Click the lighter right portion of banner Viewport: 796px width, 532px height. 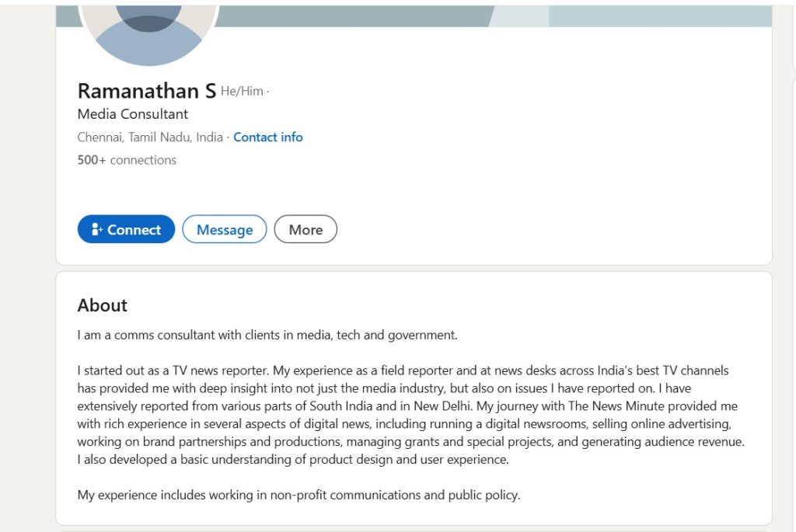[659, 16]
